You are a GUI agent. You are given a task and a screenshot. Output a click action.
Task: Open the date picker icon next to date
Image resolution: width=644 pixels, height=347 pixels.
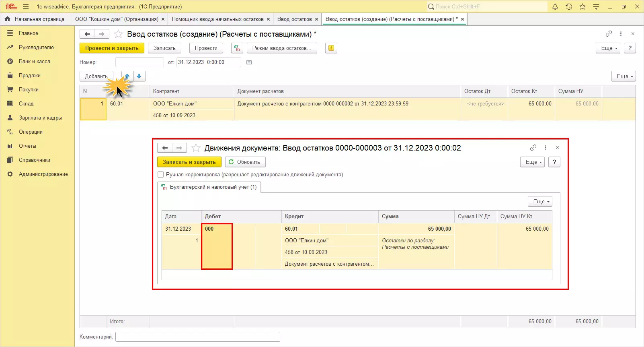(249, 62)
